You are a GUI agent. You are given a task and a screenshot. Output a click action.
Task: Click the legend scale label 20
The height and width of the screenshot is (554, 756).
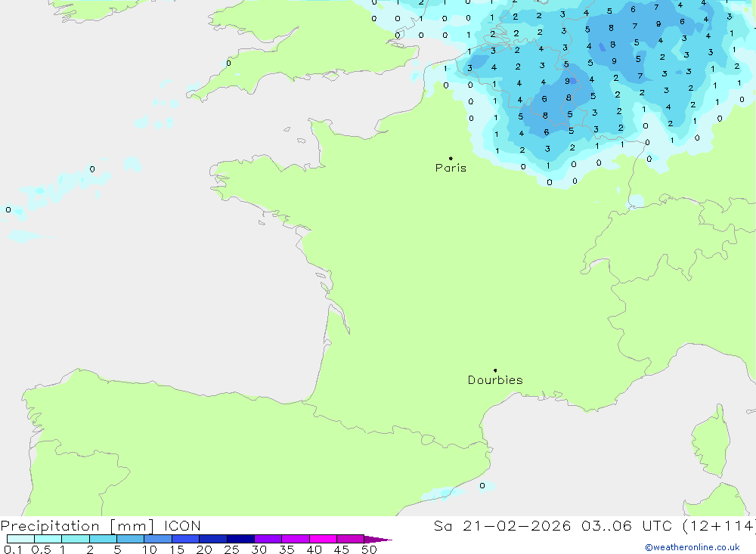click(204, 549)
